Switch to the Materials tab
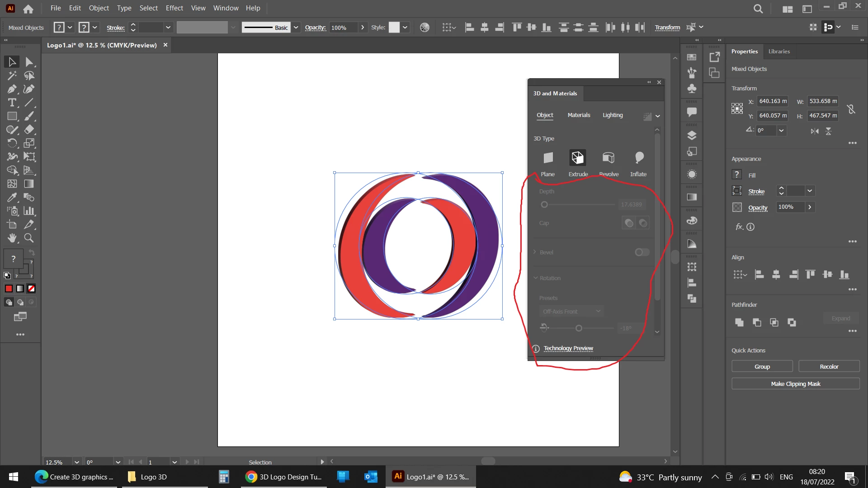868x488 pixels. [x=579, y=115]
